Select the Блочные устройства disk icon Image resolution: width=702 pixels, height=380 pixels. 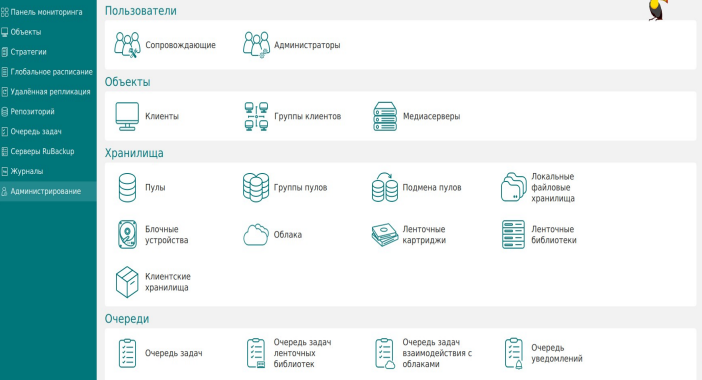click(x=127, y=235)
